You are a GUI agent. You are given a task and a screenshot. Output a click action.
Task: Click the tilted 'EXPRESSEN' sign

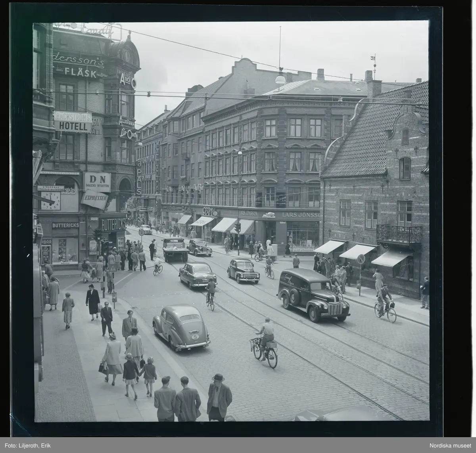point(94,199)
